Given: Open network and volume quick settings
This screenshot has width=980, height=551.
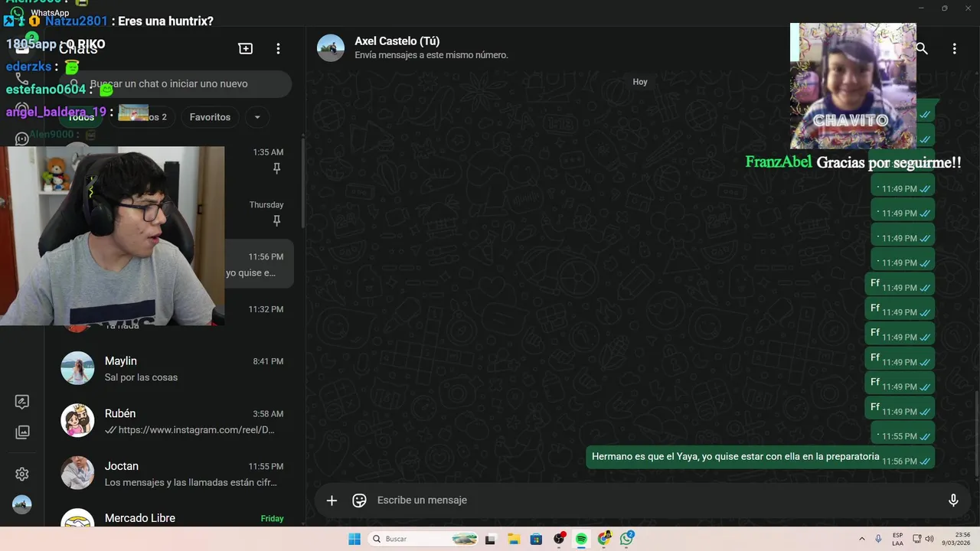Looking at the screenshot, I should (923, 539).
